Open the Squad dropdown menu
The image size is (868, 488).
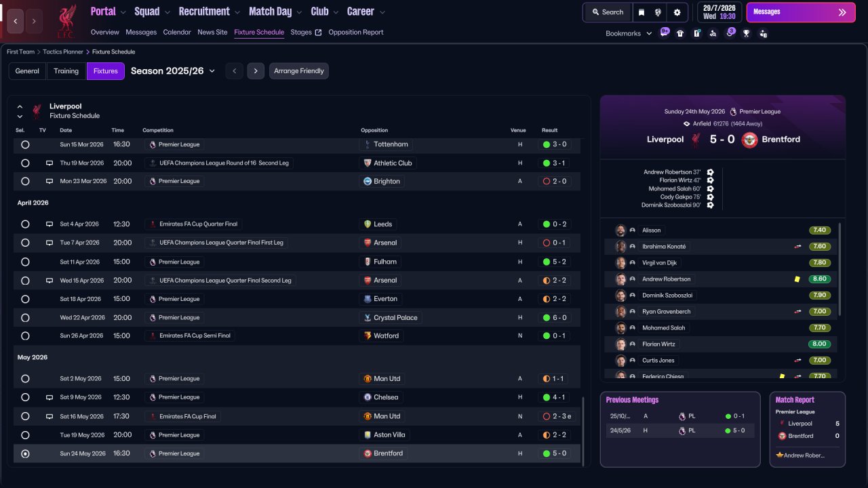[153, 12]
